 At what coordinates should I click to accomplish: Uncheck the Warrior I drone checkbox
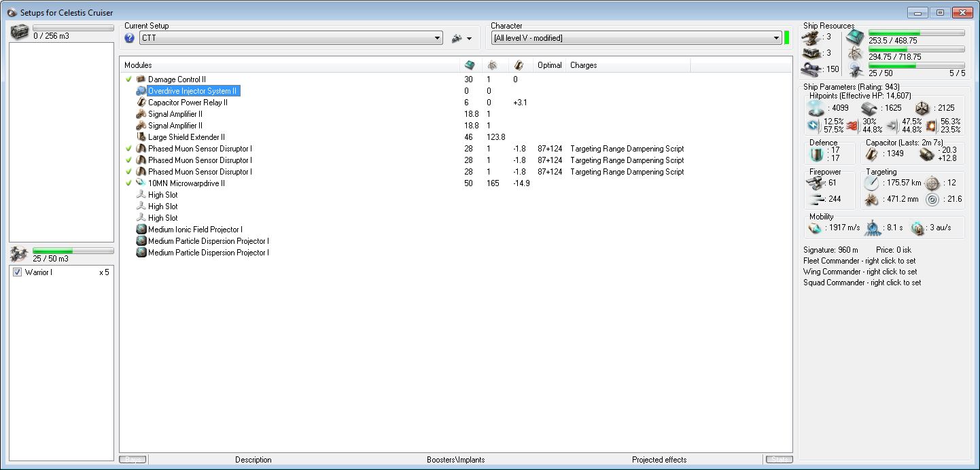click(x=18, y=272)
